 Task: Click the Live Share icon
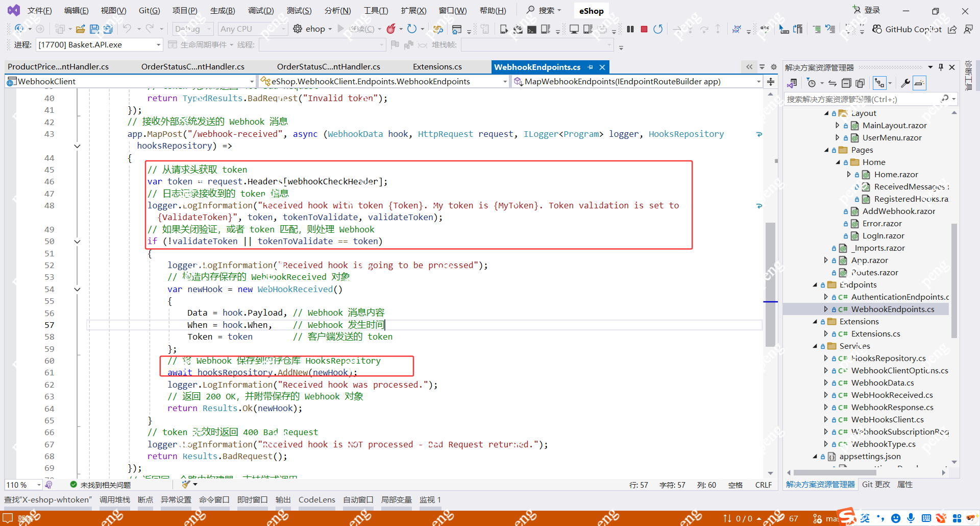point(952,29)
